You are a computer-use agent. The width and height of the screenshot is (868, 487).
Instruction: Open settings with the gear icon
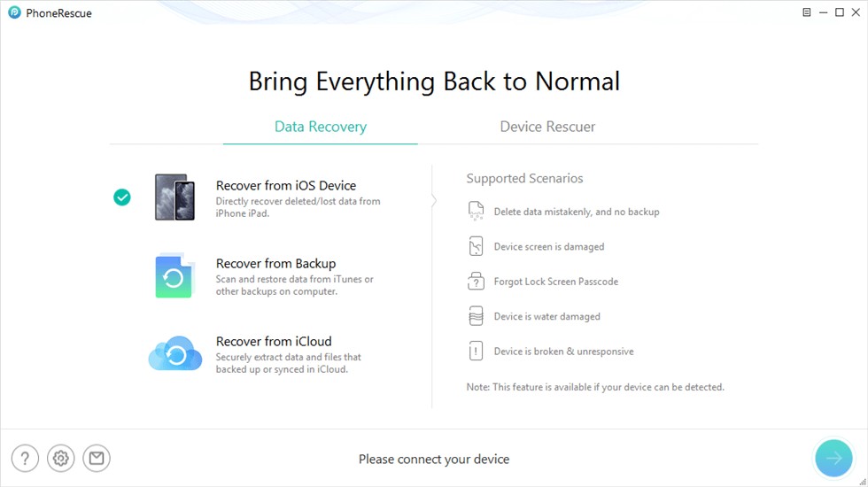(x=61, y=458)
